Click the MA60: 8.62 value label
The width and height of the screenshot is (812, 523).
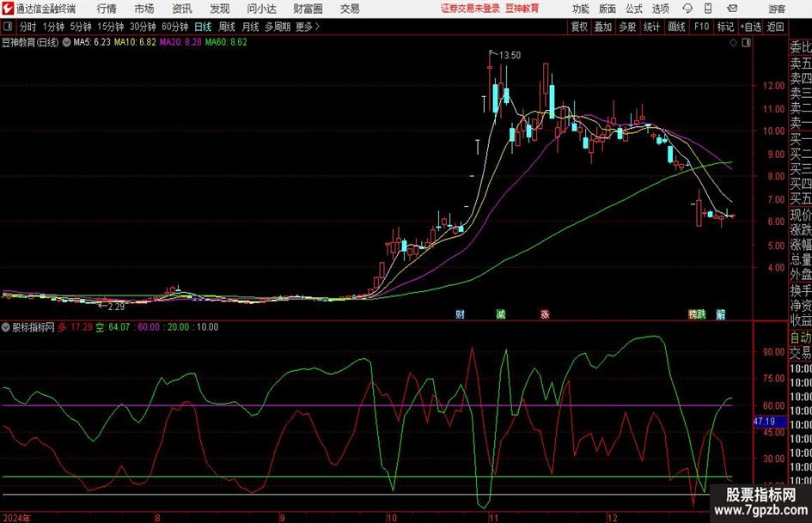[x=226, y=42]
